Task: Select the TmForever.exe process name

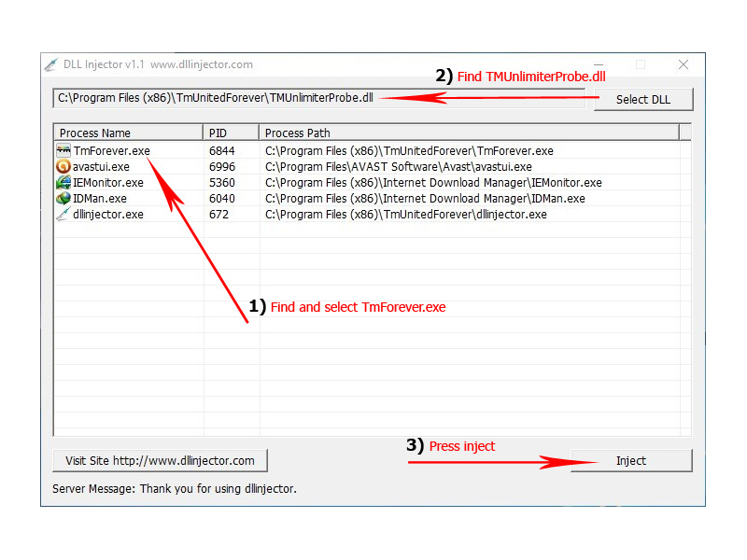Action: click(112, 151)
